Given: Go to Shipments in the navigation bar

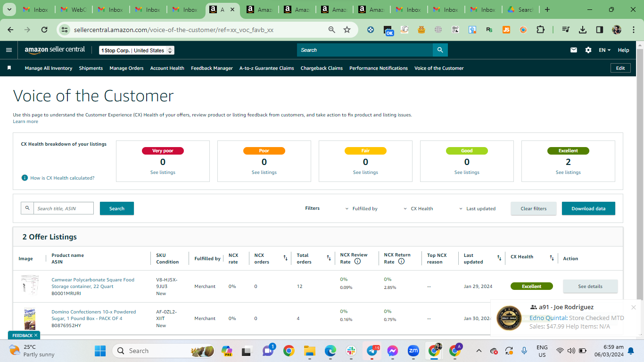Looking at the screenshot, I should [x=91, y=68].
